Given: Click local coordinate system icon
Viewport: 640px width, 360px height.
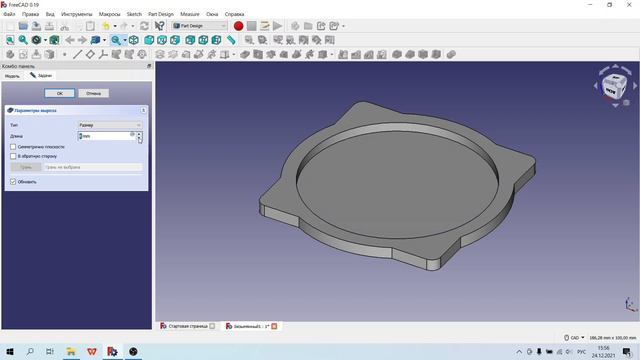Looking at the screenshot, I should pos(103,54).
